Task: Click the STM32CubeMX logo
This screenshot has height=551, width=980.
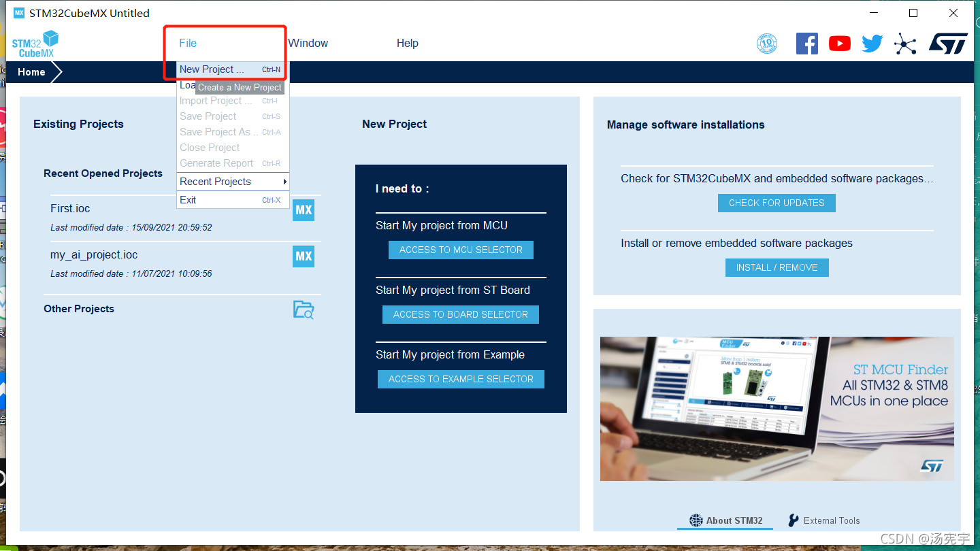Action: coord(35,44)
